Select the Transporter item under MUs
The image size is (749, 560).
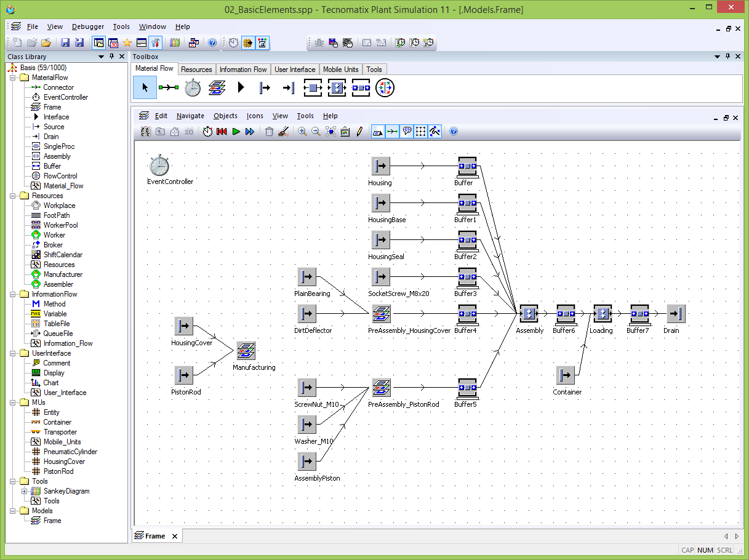coord(60,432)
